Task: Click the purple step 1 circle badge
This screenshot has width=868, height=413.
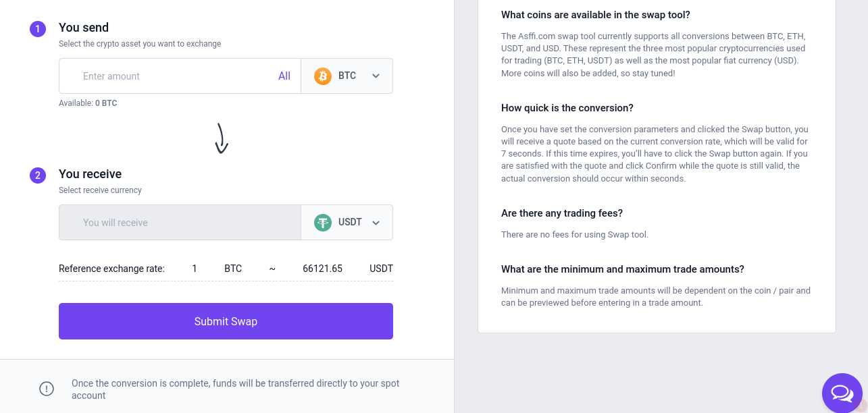Action: pos(38,29)
